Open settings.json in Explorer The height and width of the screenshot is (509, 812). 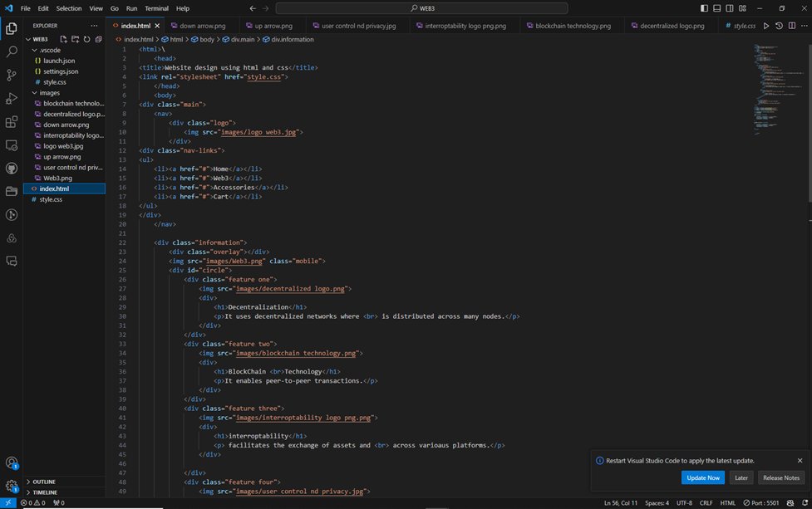61,71
